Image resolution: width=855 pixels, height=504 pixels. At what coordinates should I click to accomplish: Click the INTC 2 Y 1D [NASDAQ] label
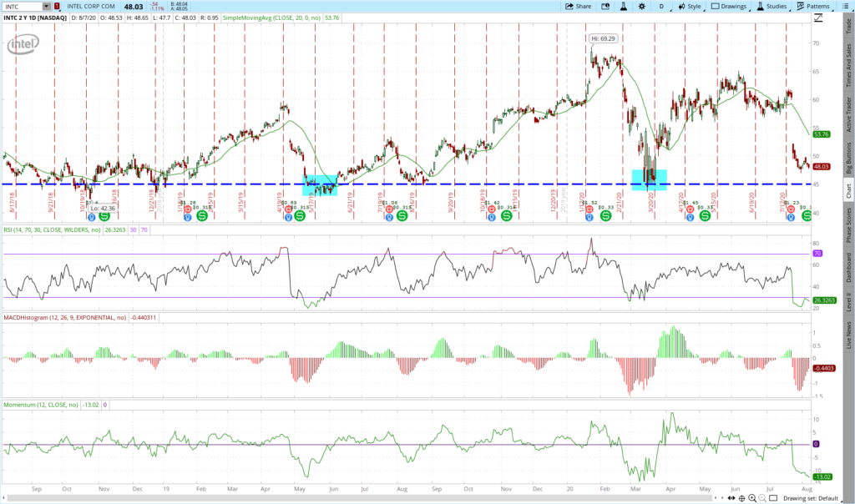pyautogui.click(x=35, y=18)
